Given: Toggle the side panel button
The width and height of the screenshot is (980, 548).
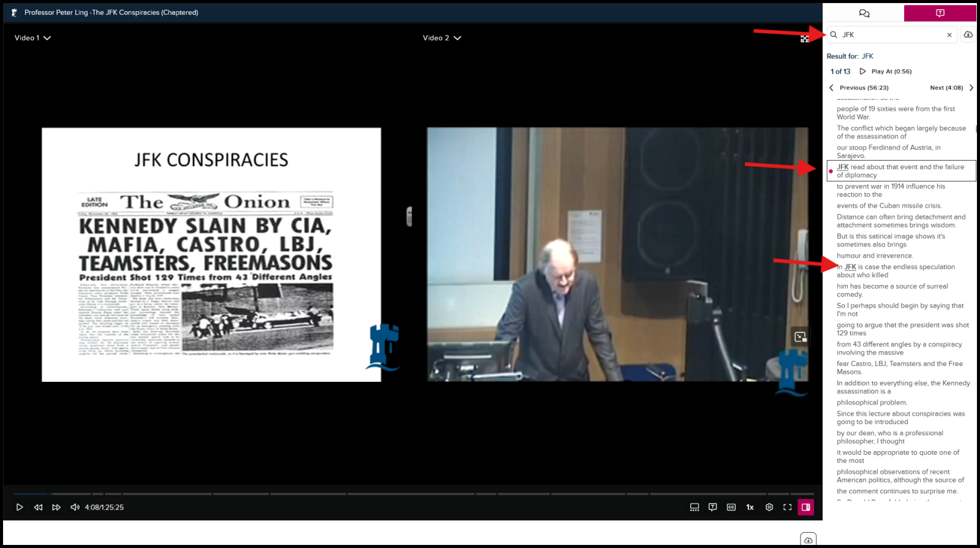Looking at the screenshot, I should pyautogui.click(x=806, y=507).
